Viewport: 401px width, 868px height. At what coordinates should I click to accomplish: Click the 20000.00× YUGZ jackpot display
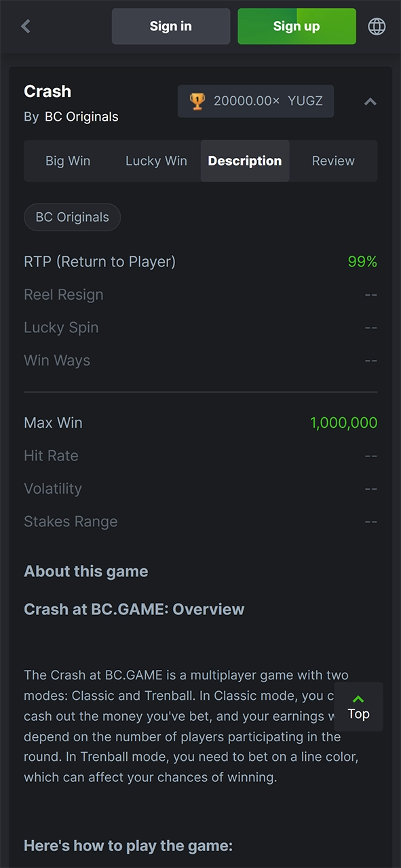click(x=255, y=100)
